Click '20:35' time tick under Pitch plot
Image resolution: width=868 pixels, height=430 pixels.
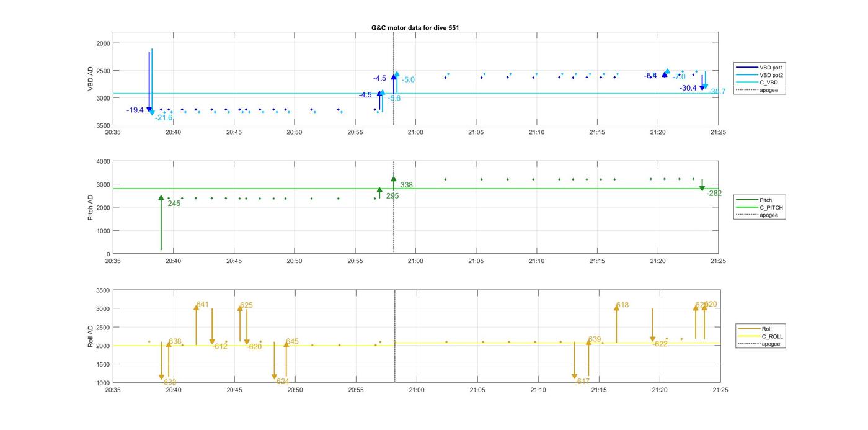tap(113, 261)
